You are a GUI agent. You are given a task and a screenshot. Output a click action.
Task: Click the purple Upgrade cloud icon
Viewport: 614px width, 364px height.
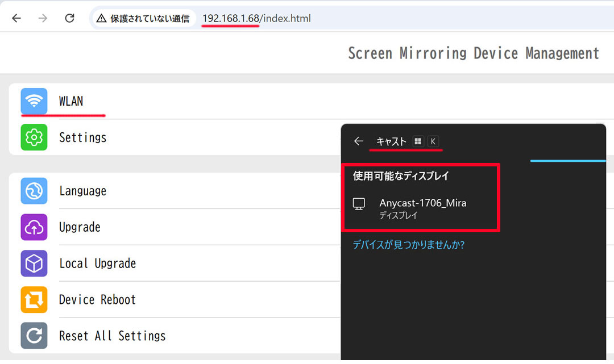coord(34,227)
